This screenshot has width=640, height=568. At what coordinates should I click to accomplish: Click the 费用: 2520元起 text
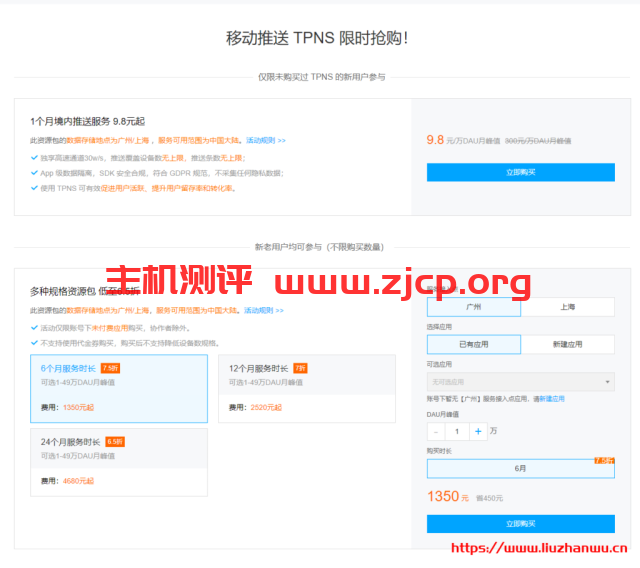pyautogui.click(x=255, y=407)
